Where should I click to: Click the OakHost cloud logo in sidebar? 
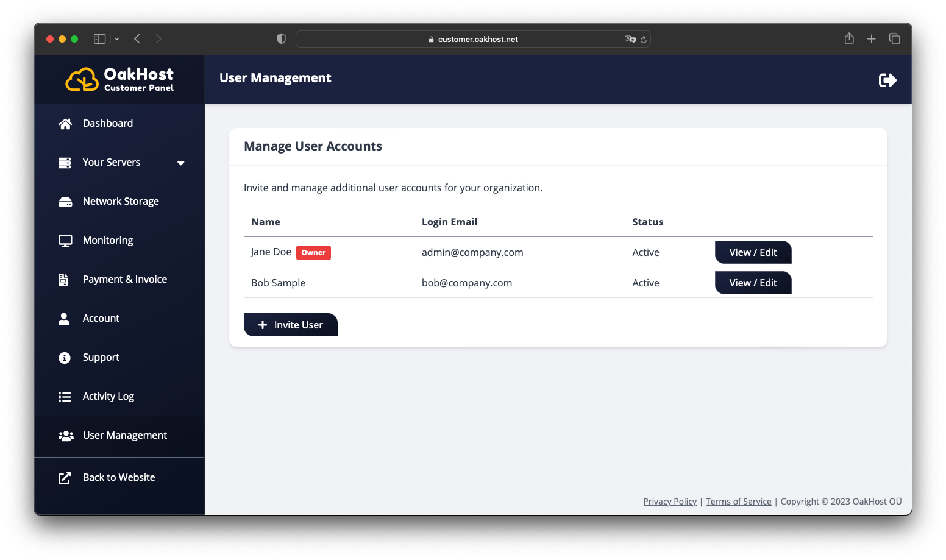(82, 79)
